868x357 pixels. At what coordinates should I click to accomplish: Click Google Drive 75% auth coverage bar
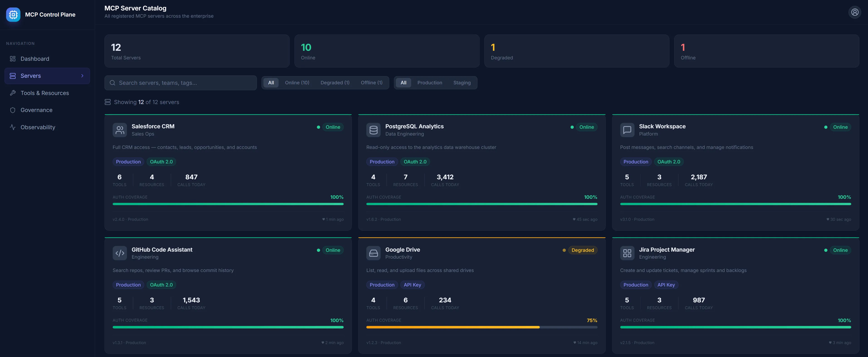482,327
